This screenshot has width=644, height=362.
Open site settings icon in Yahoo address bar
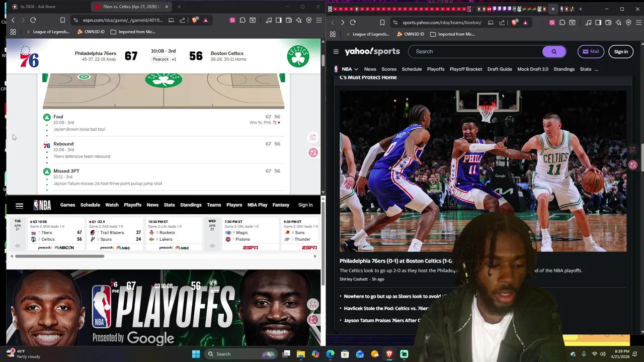395,23
